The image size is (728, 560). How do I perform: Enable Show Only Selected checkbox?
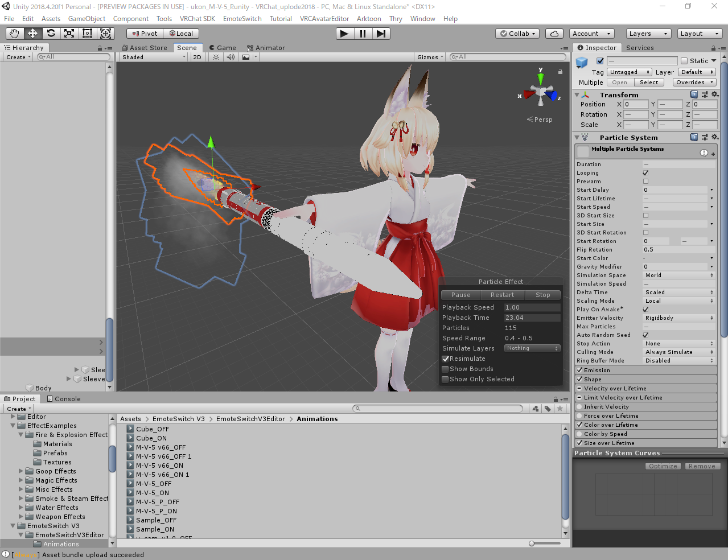coord(446,379)
